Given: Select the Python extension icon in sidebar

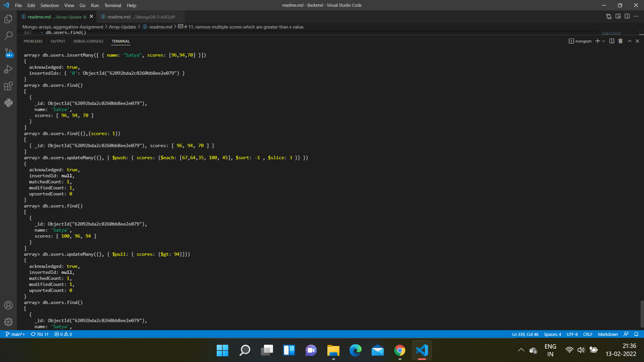Looking at the screenshot, I should click(x=8, y=103).
